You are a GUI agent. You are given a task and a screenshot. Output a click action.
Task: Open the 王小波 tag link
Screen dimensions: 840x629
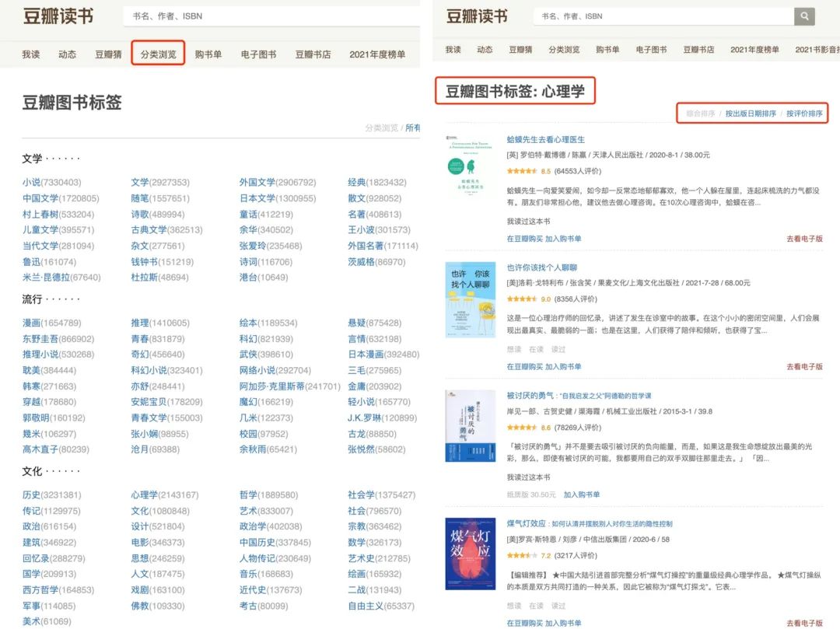coord(361,229)
